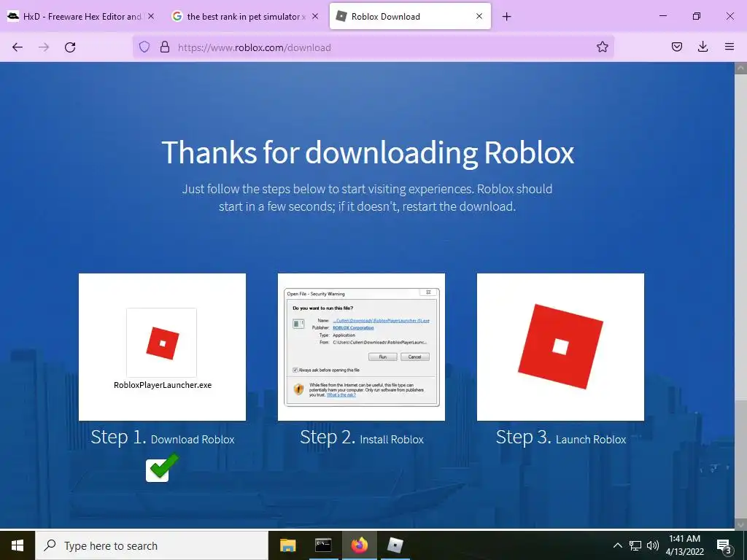Open File Explorer from the taskbar
Image resolution: width=747 pixels, height=560 pixels.
point(287,545)
